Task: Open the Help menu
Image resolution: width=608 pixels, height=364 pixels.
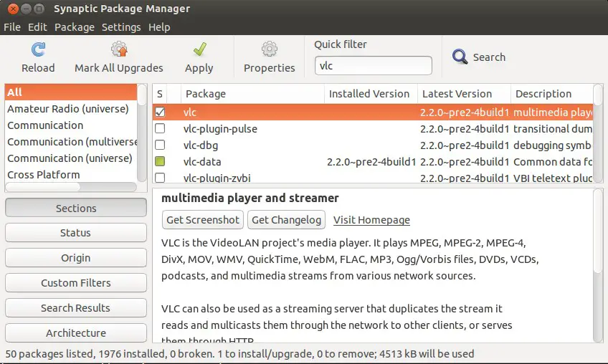Action: click(x=159, y=27)
